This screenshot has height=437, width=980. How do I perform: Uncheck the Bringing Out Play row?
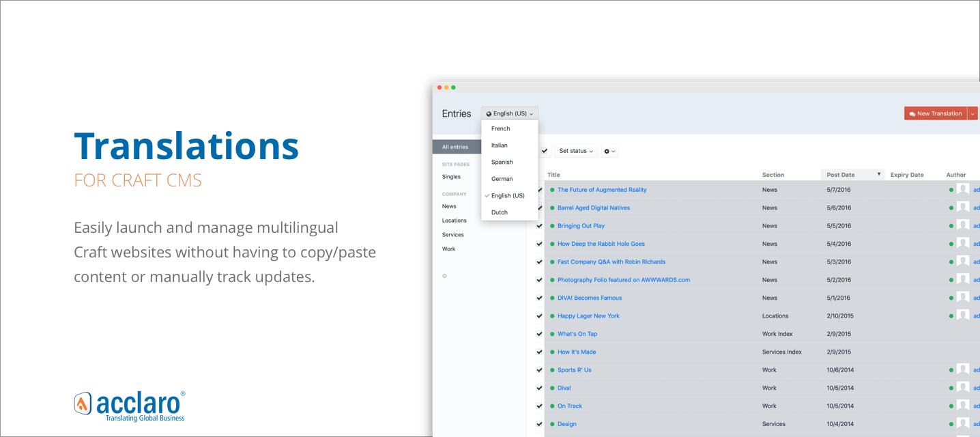(x=539, y=226)
